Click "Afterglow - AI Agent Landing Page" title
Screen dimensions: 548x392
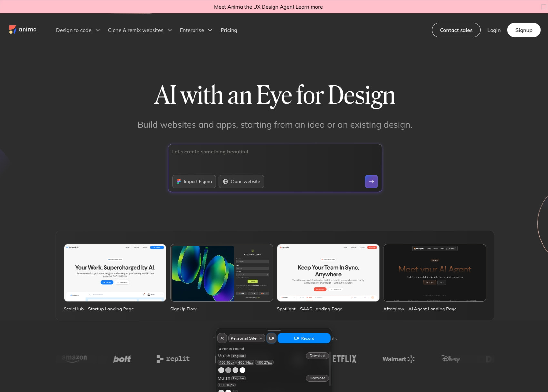tap(420, 309)
